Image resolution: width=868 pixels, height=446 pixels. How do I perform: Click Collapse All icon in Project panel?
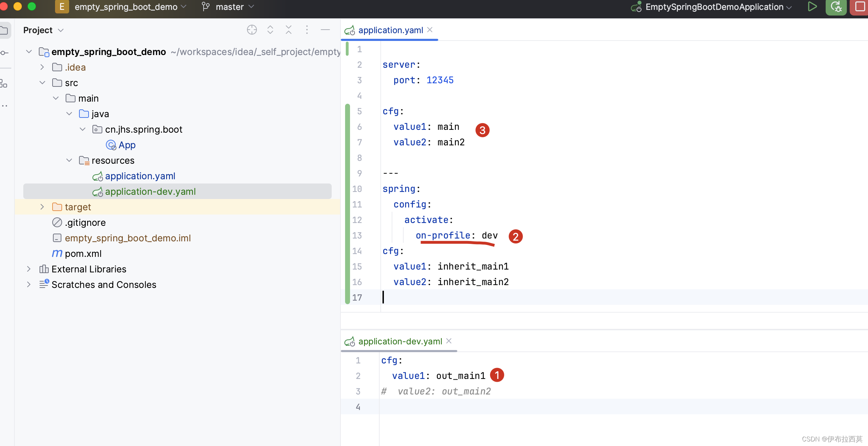pyautogui.click(x=289, y=30)
